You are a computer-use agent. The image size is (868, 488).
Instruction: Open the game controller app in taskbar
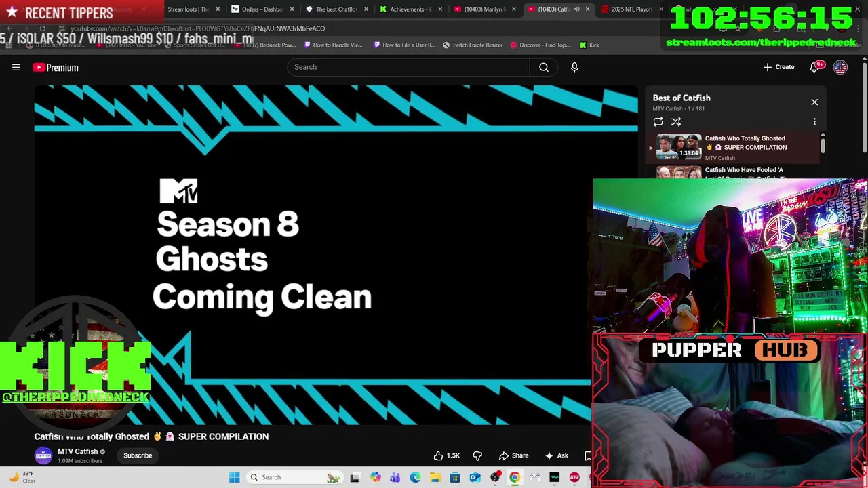point(535,477)
